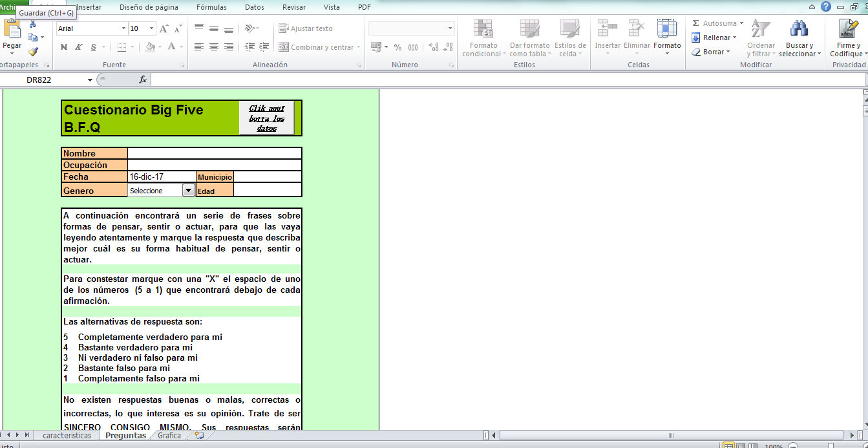Viewport: 868px width, 448px height.
Task: Open the Excel help question mark
Action: 825,6
